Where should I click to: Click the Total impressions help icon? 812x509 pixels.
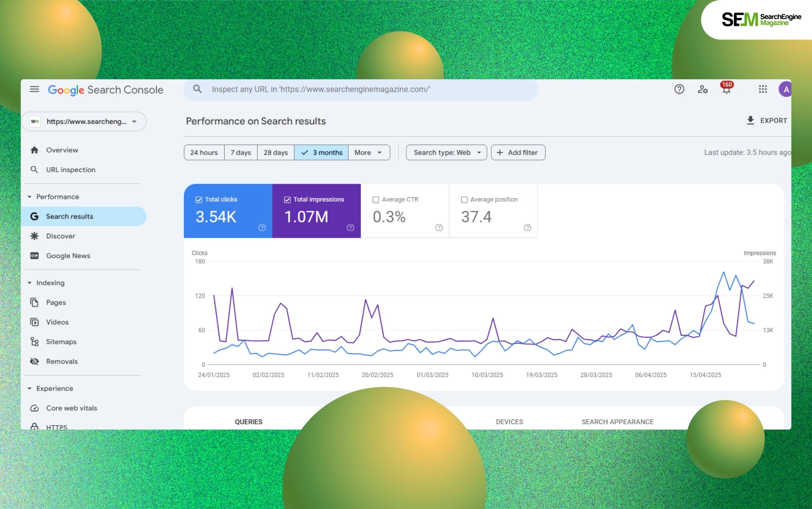click(350, 228)
